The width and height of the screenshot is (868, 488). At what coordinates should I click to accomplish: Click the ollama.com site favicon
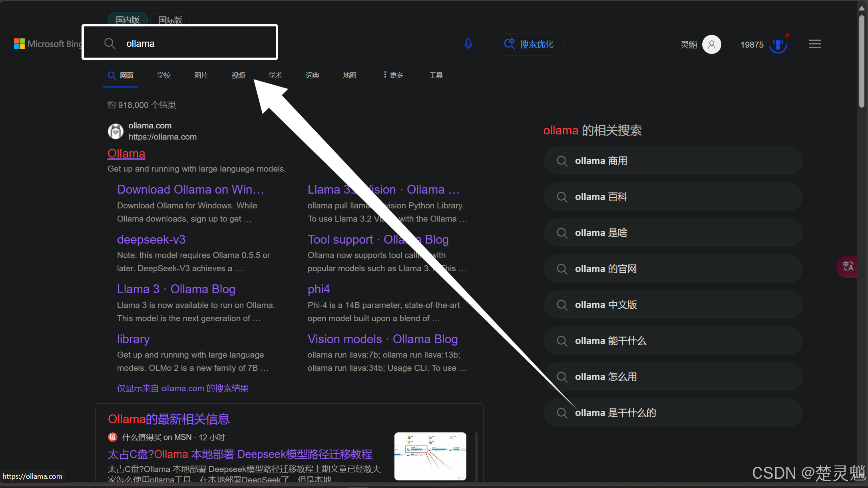(x=115, y=131)
